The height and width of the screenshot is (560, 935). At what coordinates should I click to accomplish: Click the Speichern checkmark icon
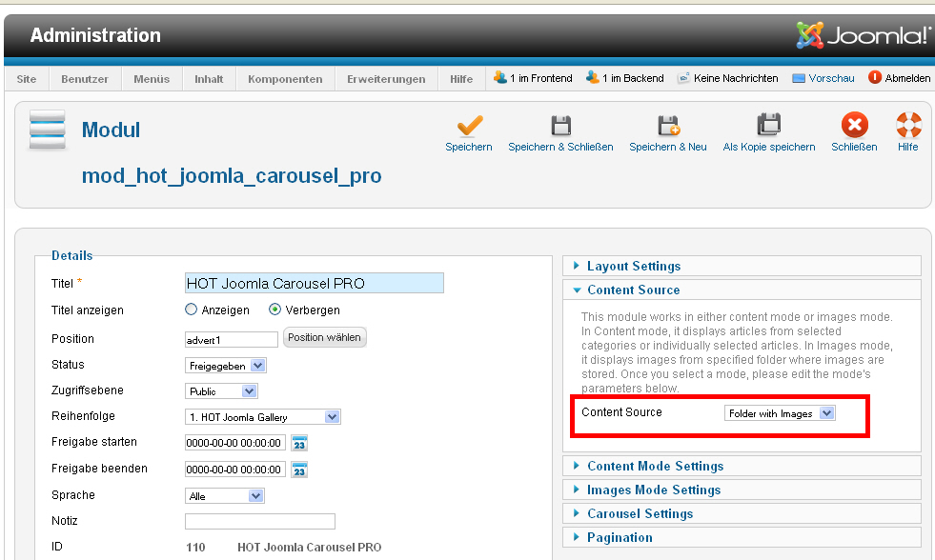[469, 126]
